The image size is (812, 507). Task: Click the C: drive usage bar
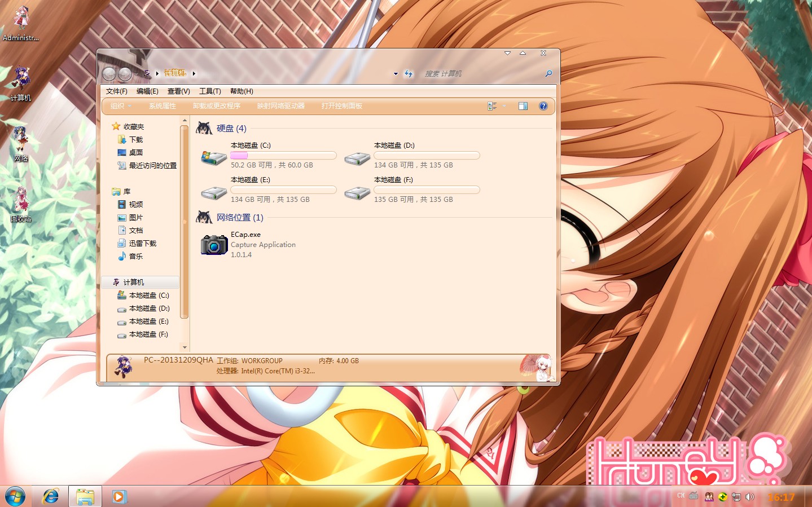[x=283, y=155]
